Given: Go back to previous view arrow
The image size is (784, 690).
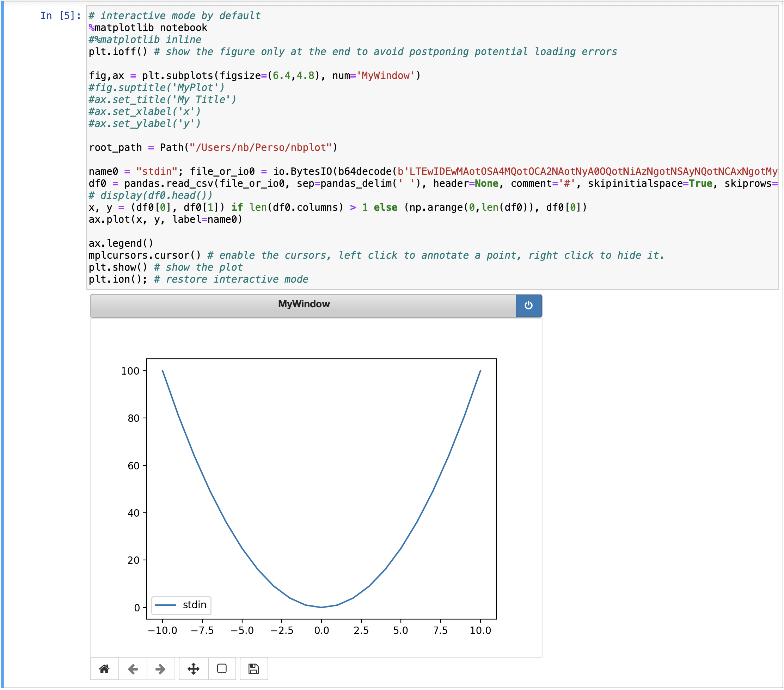Looking at the screenshot, I should pyautogui.click(x=133, y=669).
